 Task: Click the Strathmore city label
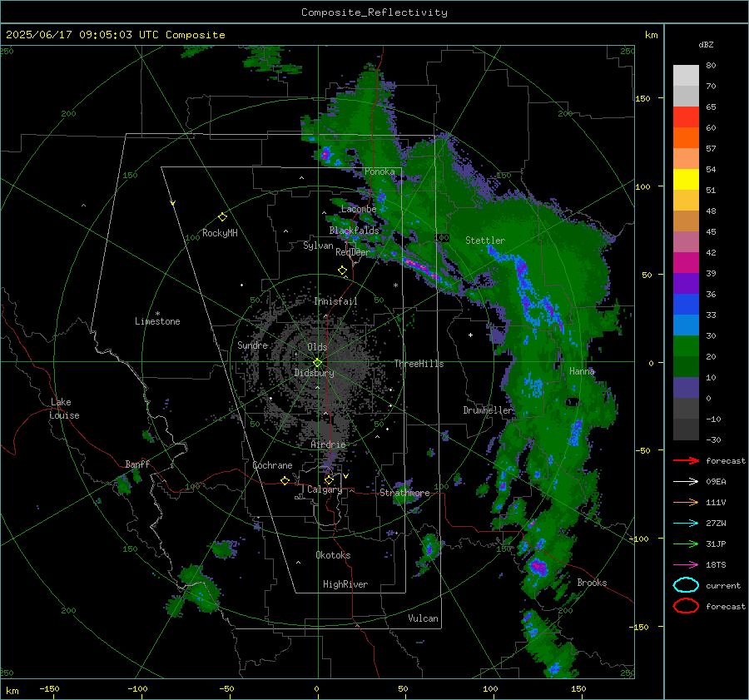click(x=404, y=493)
